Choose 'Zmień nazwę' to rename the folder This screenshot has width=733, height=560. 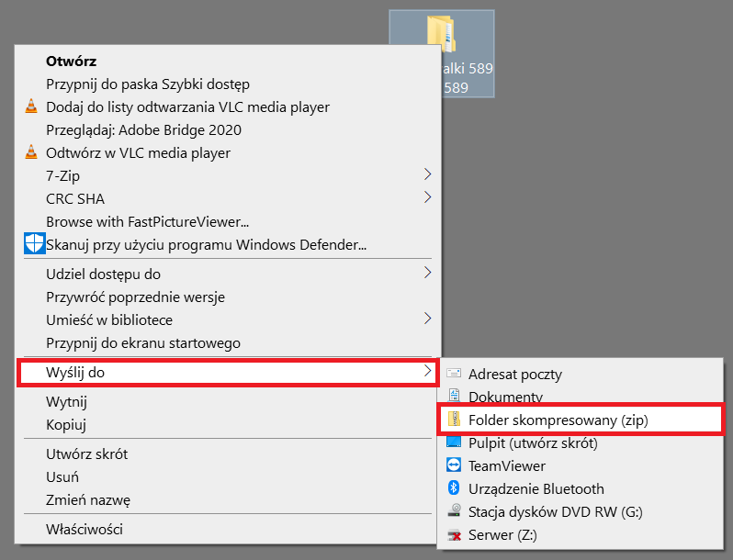[88, 500]
